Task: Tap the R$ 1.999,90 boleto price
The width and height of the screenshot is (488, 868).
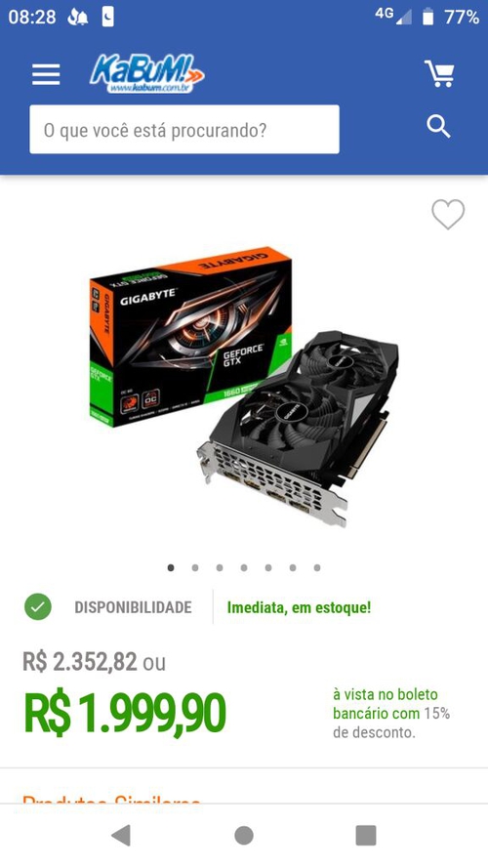Action: [x=125, y=714]
